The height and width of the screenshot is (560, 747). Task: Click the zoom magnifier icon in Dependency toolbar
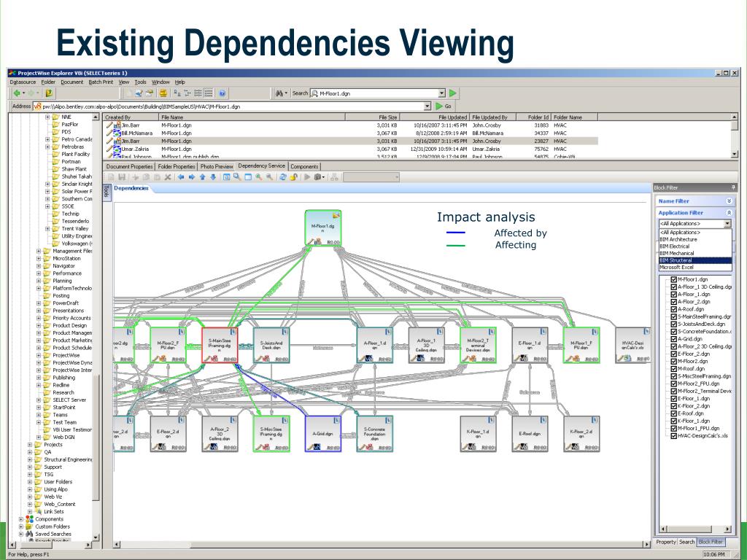pos(237,177)
